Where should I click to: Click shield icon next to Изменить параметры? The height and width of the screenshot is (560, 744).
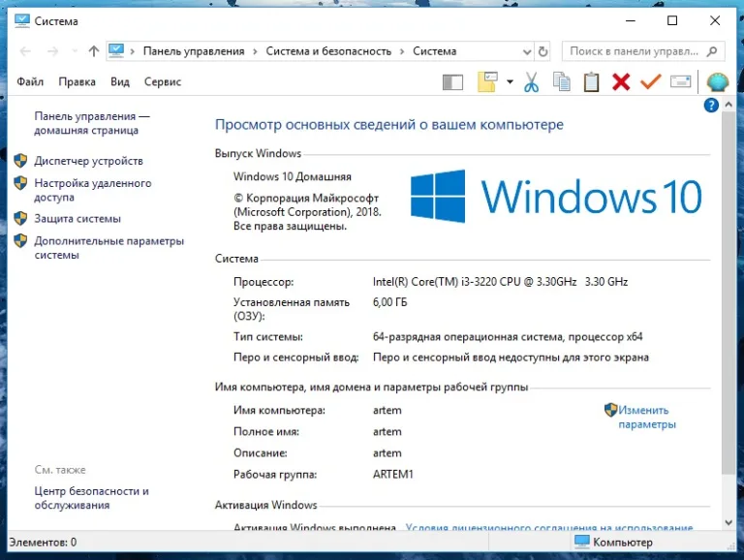point(610,410)
